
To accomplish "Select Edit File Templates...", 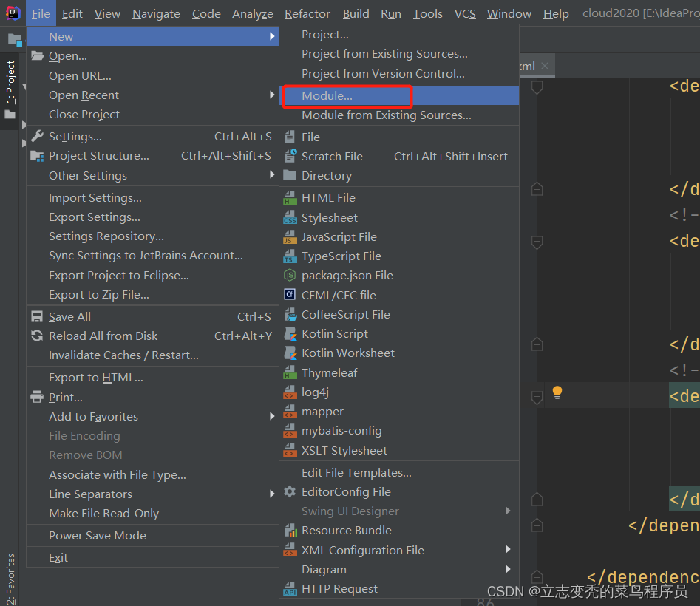I will 399,472.
